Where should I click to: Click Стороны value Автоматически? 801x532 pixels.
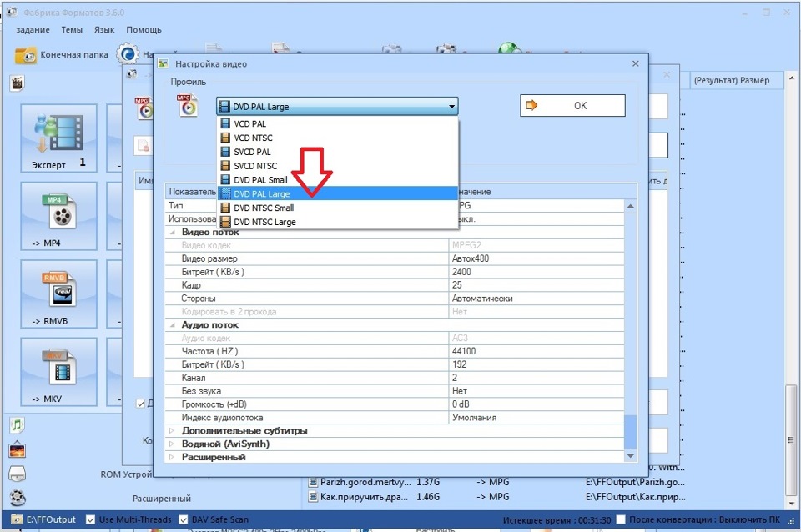[x=537, y=299]
